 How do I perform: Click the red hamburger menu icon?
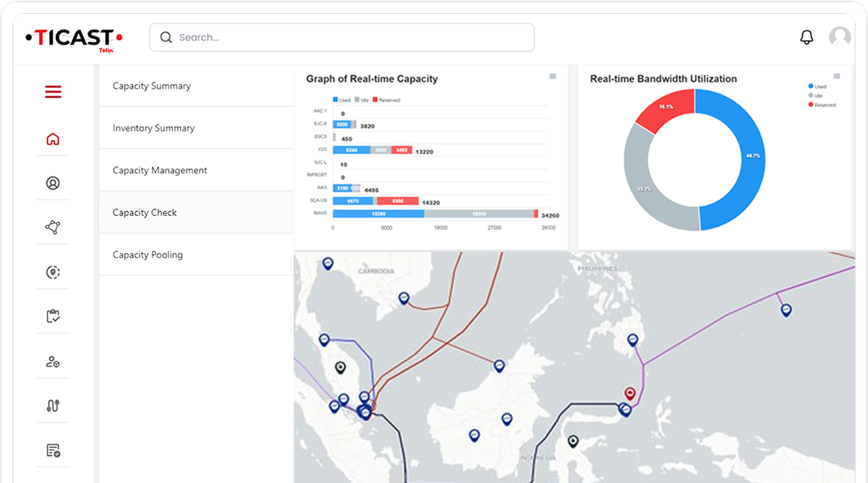pyautogui.click(x=53, y=92)
